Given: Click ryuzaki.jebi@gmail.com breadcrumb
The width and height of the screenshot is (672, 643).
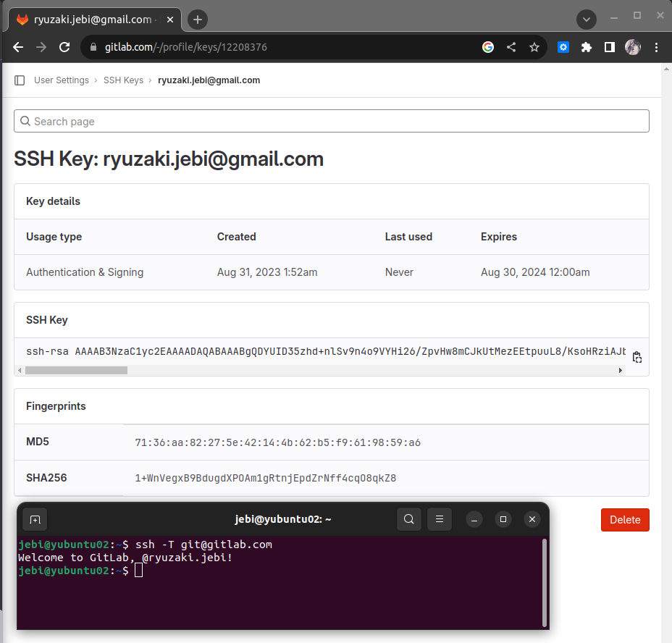Looking at the screenshot, I should point(209,80).
